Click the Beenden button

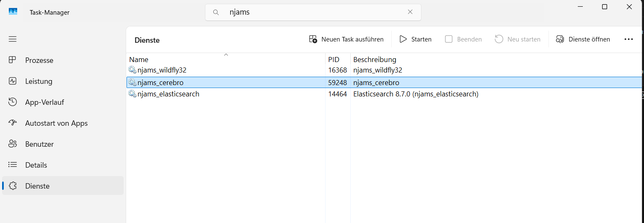point(463,39)
